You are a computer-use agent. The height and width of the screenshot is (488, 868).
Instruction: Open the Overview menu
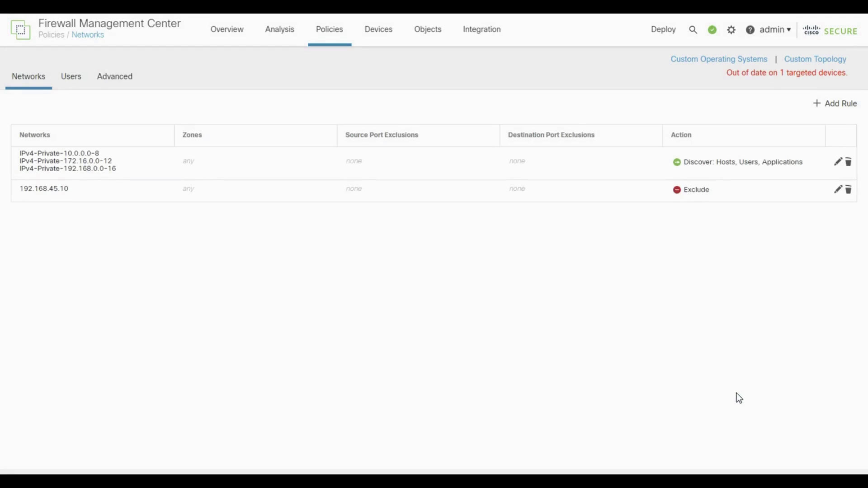tap(227, 29)
